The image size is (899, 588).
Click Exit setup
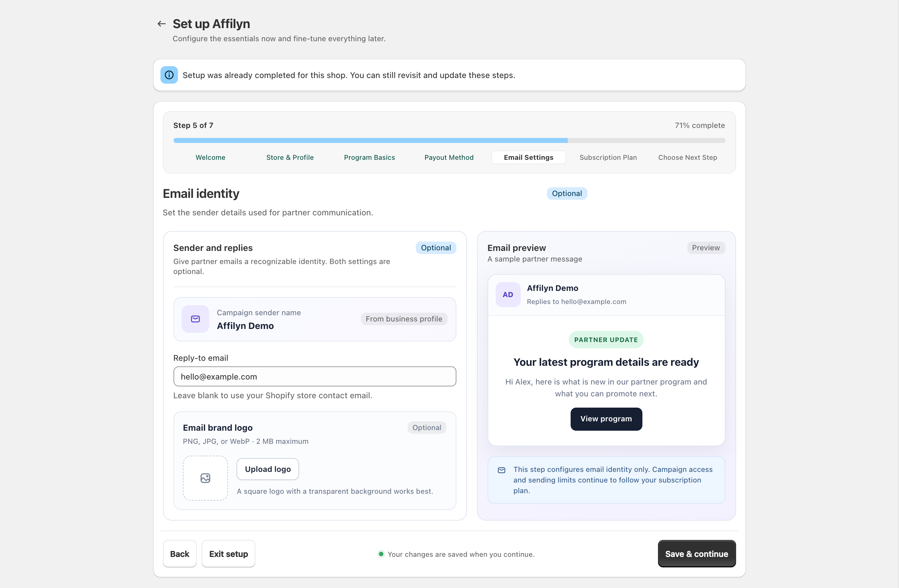tap(228, 554)
